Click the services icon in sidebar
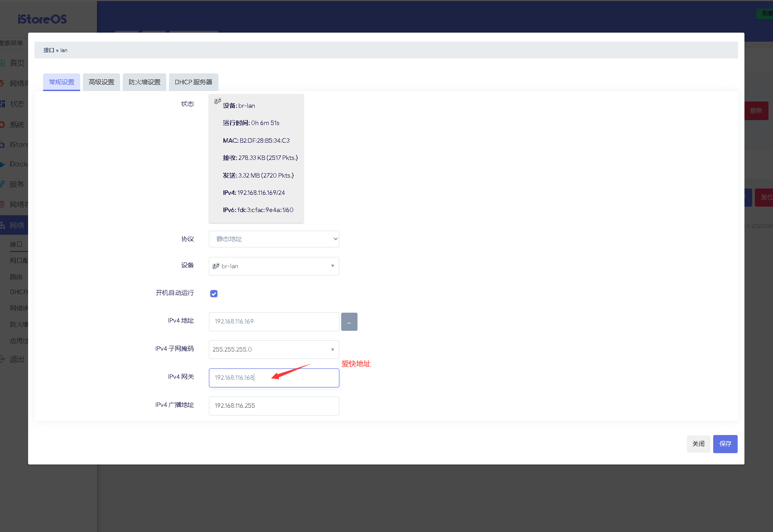Viewport: 773px width, 532px height. [x=3, y=184]
